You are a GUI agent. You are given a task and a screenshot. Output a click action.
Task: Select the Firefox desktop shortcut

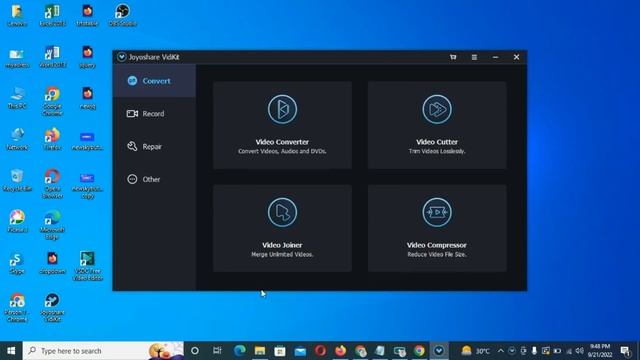[x=52, y=139]
